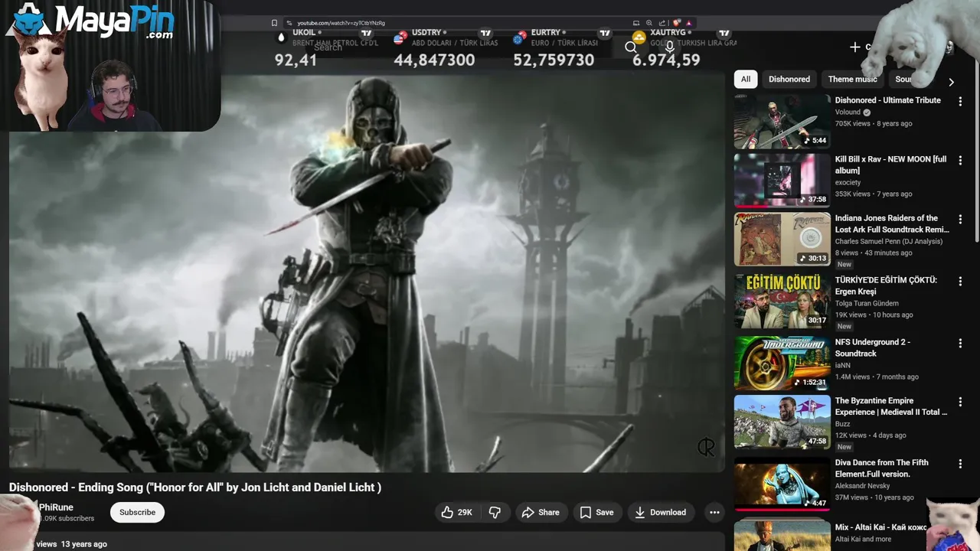Click the PhiRune channel name
This screenshot has width=980, height=551.
click(x=56, y=507)
